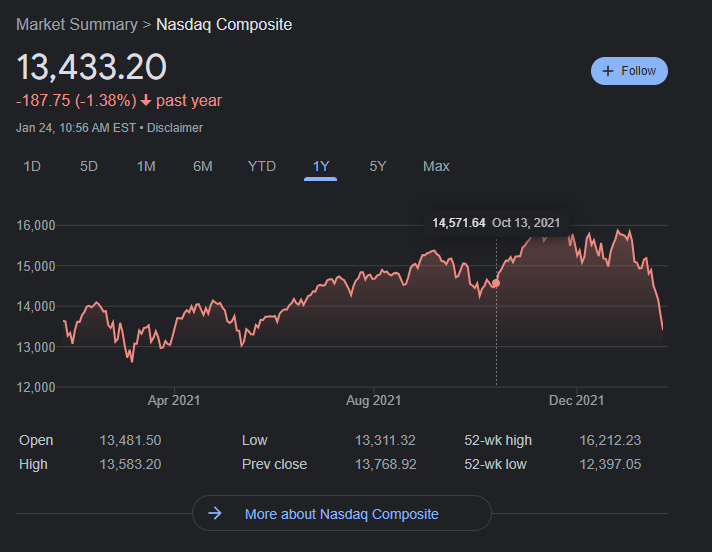Click the High value 13,583.20

click(130, 464)
